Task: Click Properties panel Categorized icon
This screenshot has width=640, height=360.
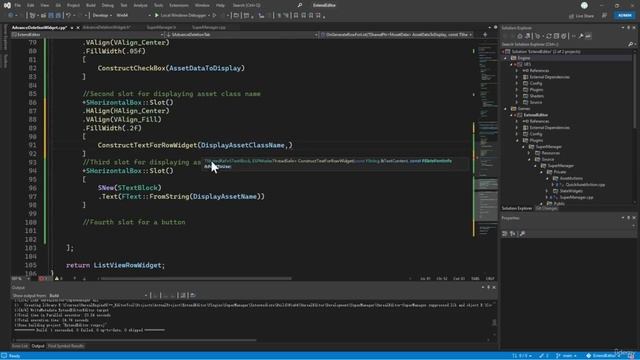Action: coord(505,233)
